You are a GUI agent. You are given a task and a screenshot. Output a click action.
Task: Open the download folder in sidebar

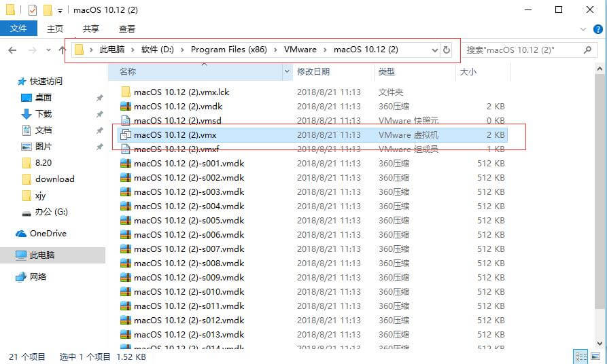54,179
